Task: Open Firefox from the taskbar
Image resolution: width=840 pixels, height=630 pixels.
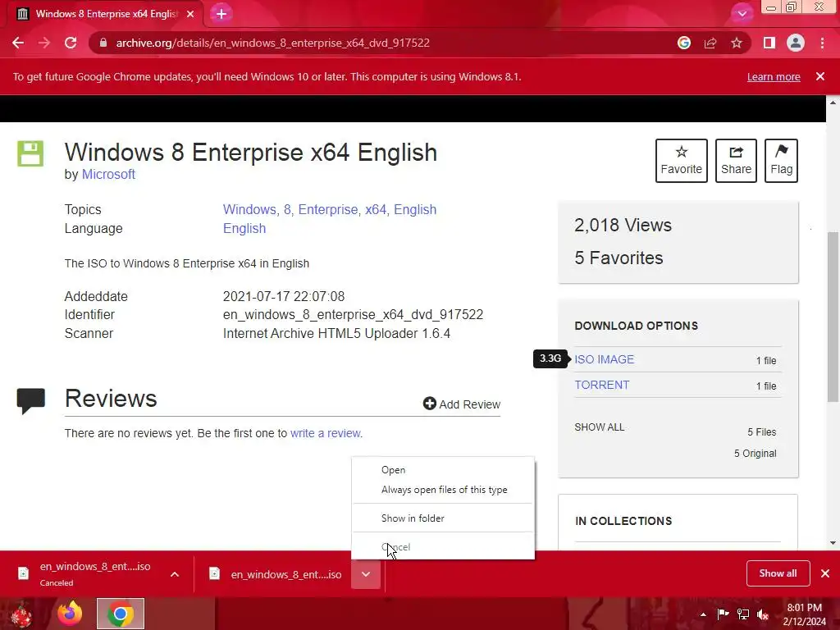Action: point(71,614)
